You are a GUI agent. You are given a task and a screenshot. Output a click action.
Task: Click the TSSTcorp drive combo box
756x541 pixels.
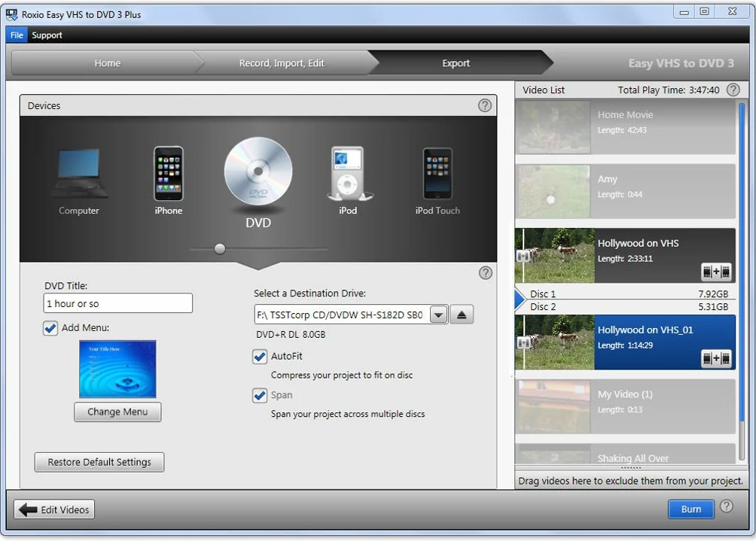(x=351, y=315)
